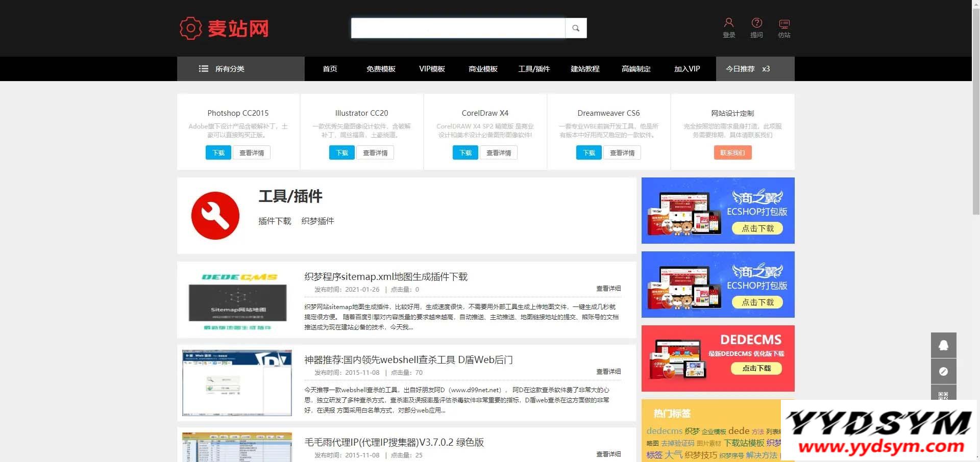Expand the all categories list menu
Screen dimensions: 980x462
click(x=222, y=69)
